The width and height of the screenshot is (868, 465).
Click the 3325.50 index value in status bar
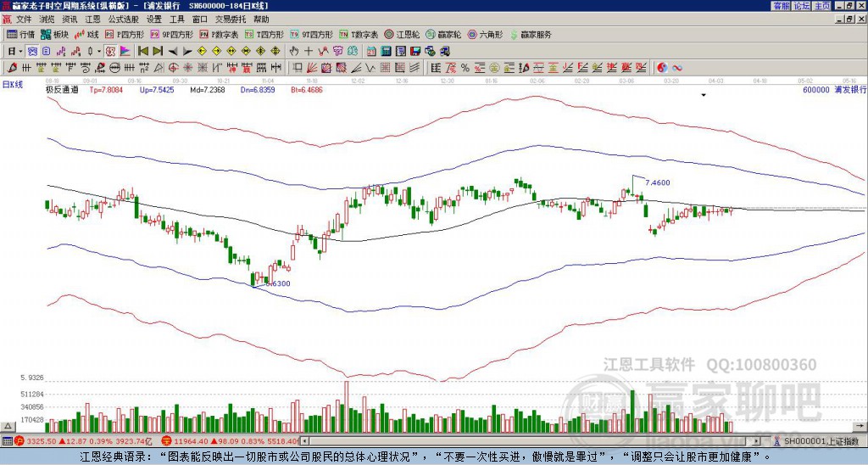point(42,441)
